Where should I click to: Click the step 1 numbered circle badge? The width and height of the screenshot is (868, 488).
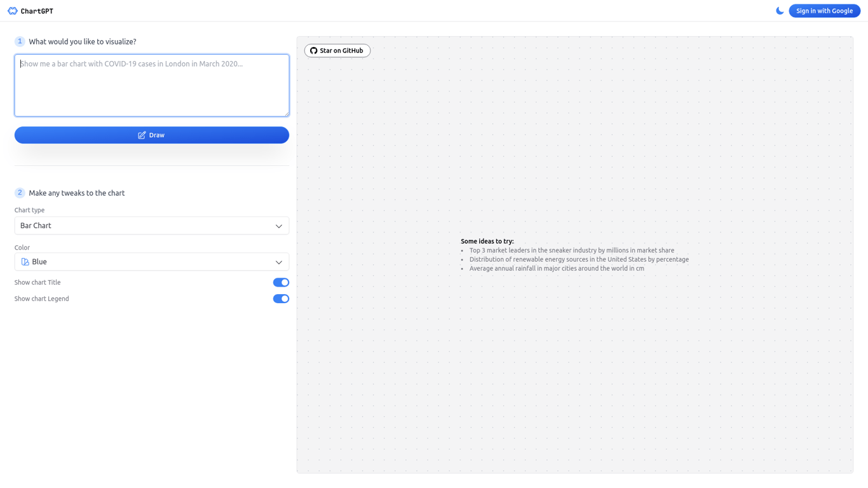click(x=19, y=41)
